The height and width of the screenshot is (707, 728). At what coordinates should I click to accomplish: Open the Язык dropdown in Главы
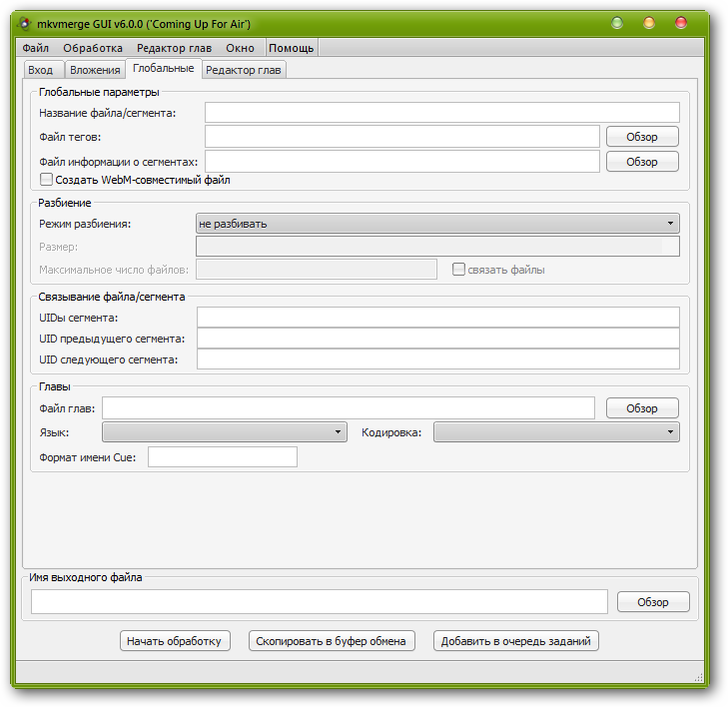coord(225,432)
